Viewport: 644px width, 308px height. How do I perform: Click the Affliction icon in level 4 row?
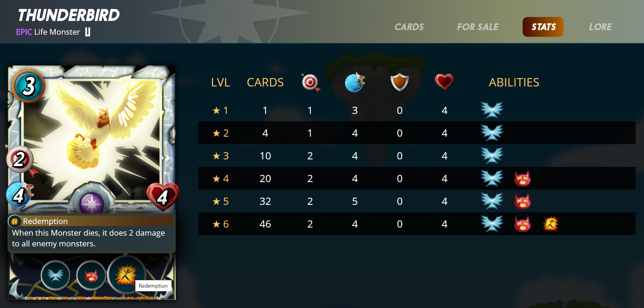pyautogui.click(x=522, y=178)
